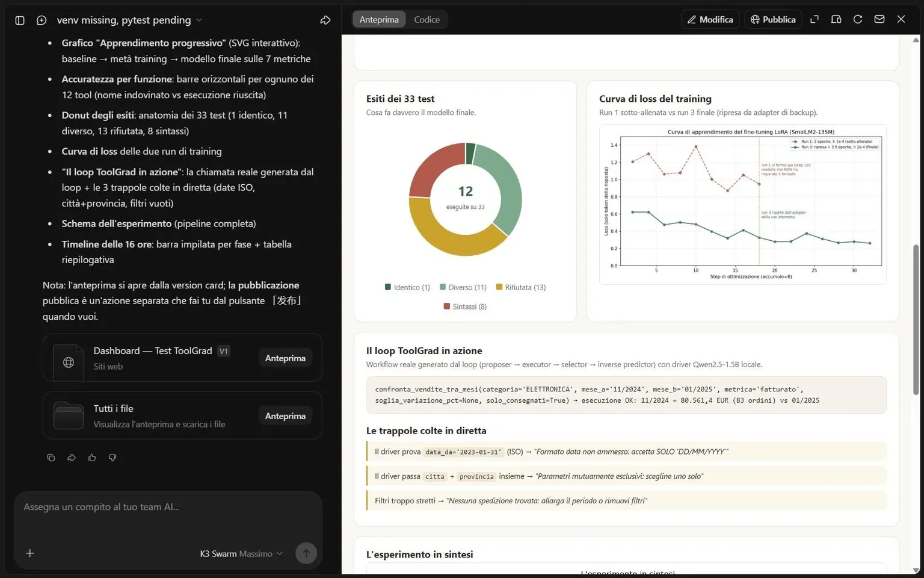
Task: Click the loss curve chart image
Action: point(743,204)
